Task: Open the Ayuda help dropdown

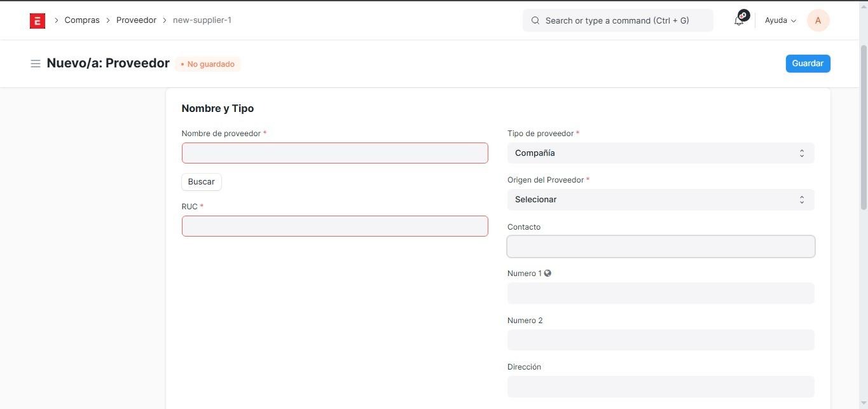Action: point(780,20)
